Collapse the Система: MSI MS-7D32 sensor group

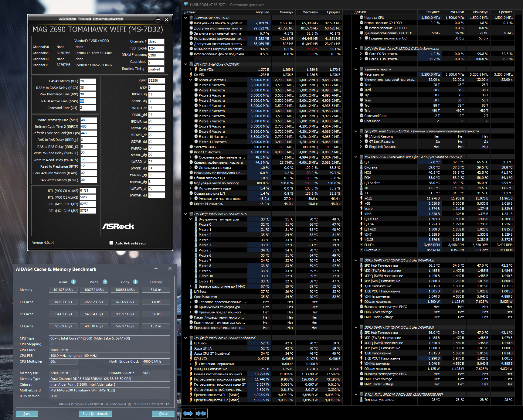click(186, 18)
